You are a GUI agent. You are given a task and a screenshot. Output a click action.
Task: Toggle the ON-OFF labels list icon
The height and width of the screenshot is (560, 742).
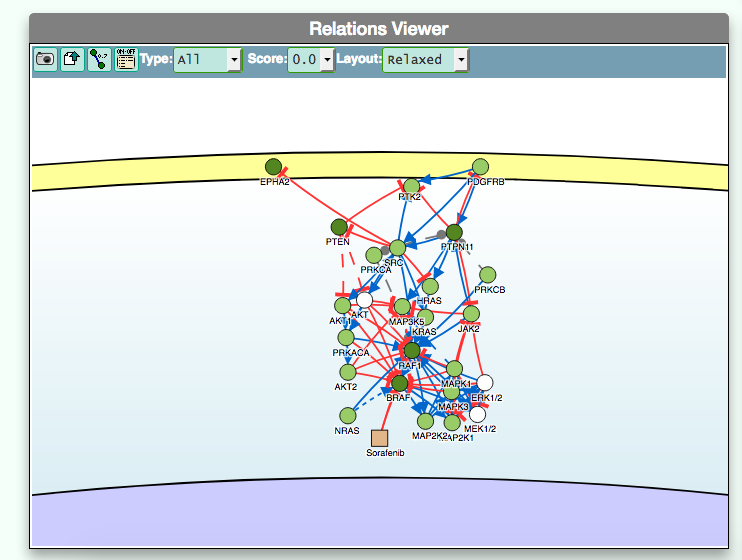tap(125, 60)
